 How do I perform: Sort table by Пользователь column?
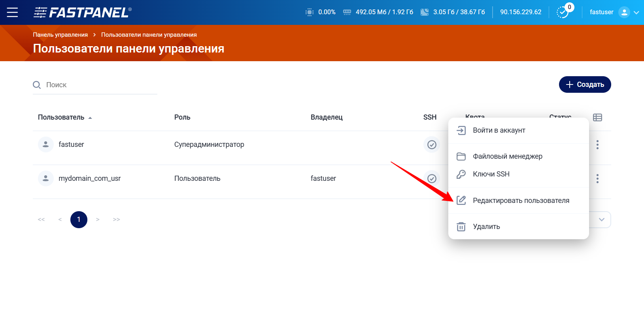[61, 117]
